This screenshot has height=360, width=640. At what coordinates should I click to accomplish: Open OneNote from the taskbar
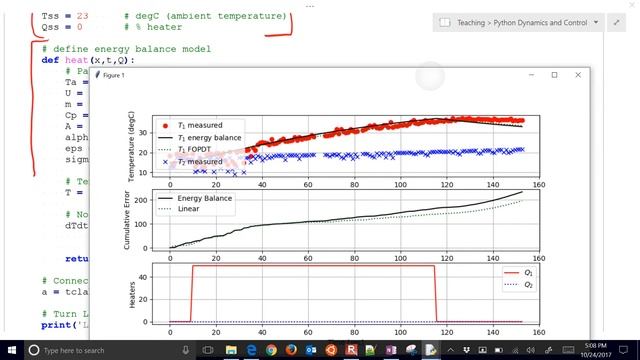pyautogui.click(x=391, y=350)
